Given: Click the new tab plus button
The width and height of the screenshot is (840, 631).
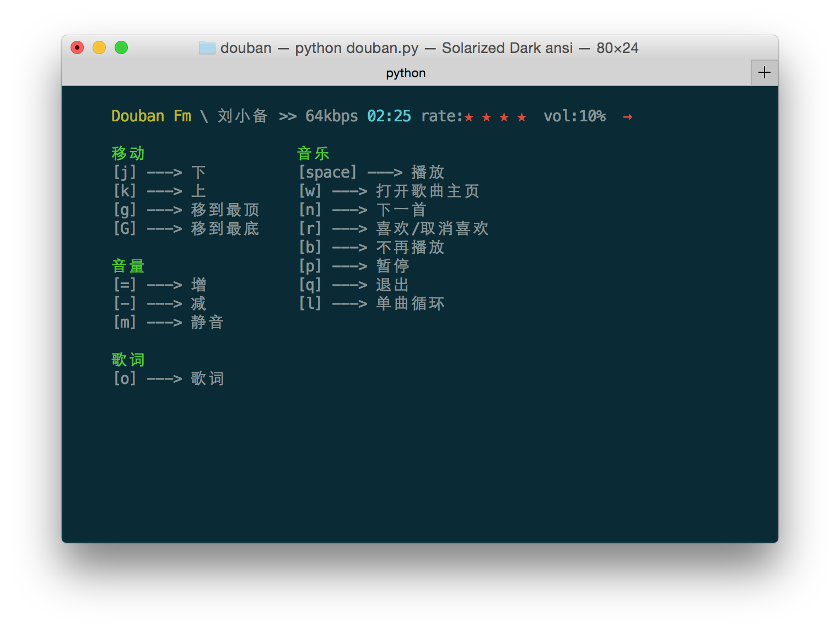Looking at the screenshot, I should click(x=764, y=72).
